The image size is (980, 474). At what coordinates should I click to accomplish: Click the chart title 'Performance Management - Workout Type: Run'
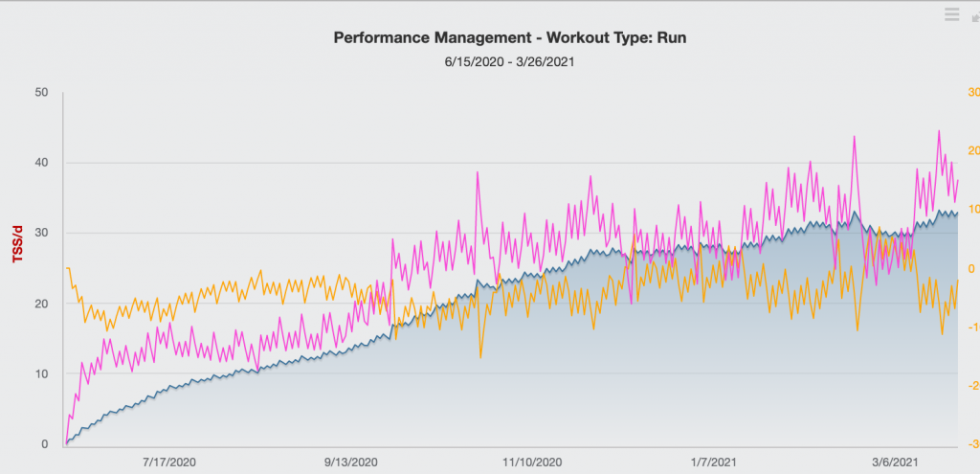[510, 38]
